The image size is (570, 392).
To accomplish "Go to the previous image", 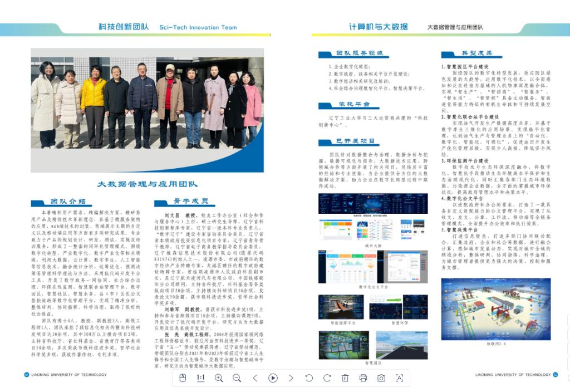I will pos(255,378).
